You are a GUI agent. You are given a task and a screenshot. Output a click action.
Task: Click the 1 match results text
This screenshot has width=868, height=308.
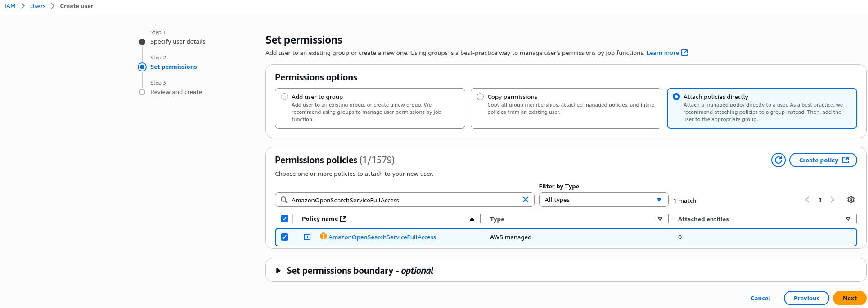pos(685,201)
